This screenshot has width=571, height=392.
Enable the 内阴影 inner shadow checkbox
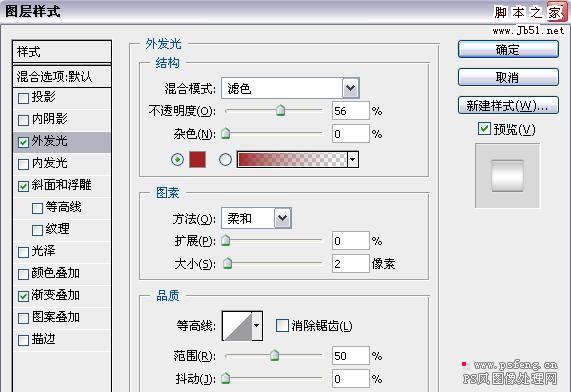pos(23,120)
